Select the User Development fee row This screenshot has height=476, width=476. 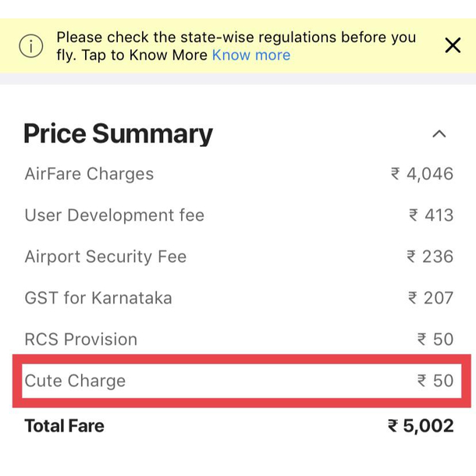tap(239, 215)
